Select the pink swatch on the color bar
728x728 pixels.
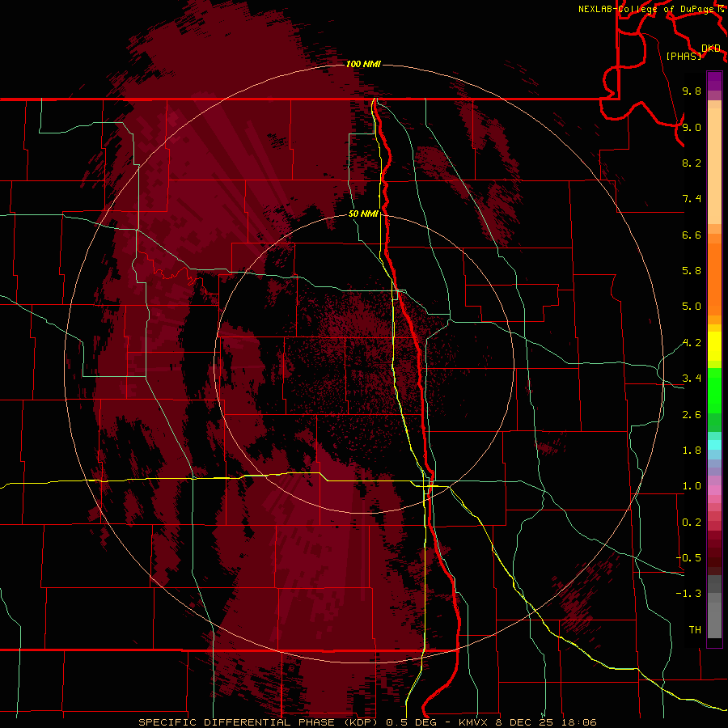714,490
